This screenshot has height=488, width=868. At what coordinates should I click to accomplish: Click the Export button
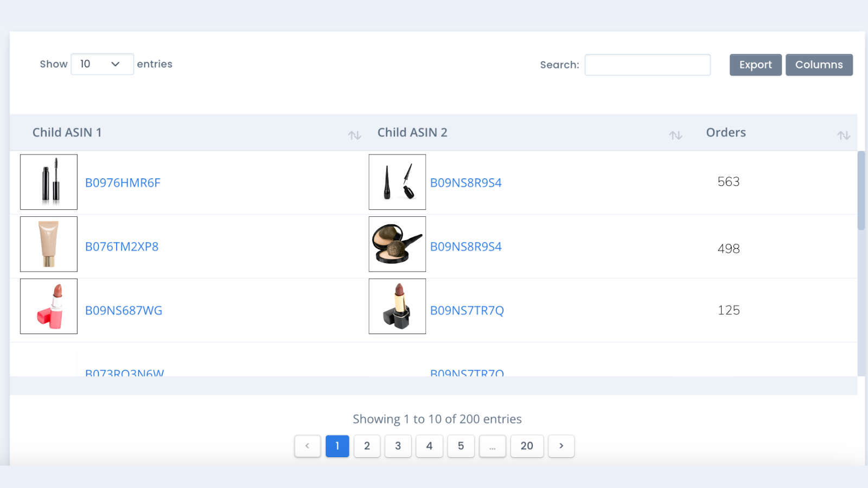pos(755,65)
